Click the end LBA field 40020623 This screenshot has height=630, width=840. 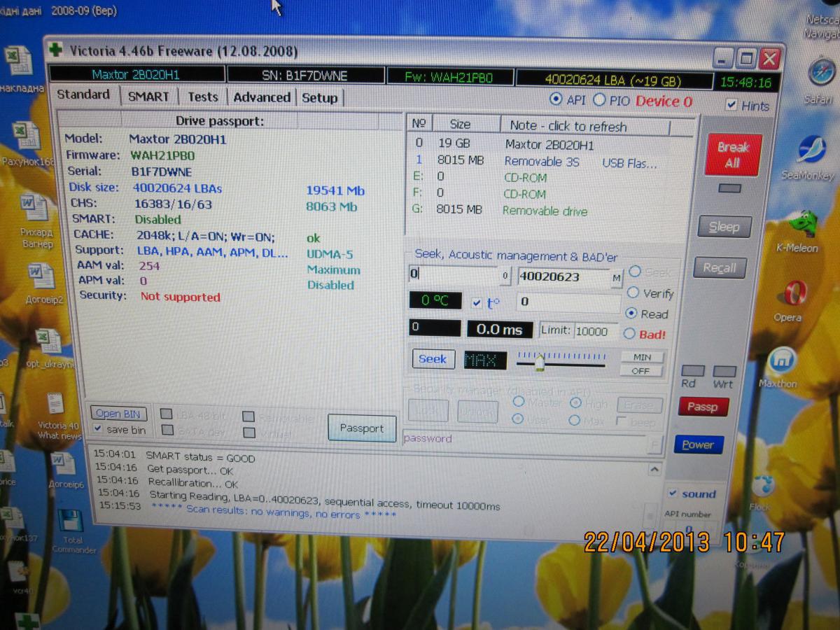pyautogui.click(x=562, y=276)
